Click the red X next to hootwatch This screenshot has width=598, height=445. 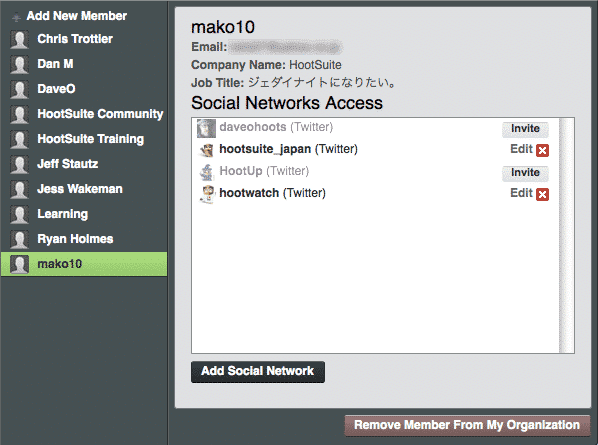pos(542,194)
